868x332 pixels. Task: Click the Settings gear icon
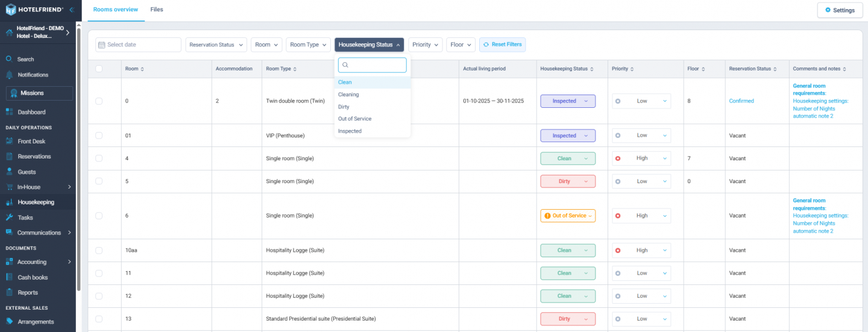click(828, 10)
